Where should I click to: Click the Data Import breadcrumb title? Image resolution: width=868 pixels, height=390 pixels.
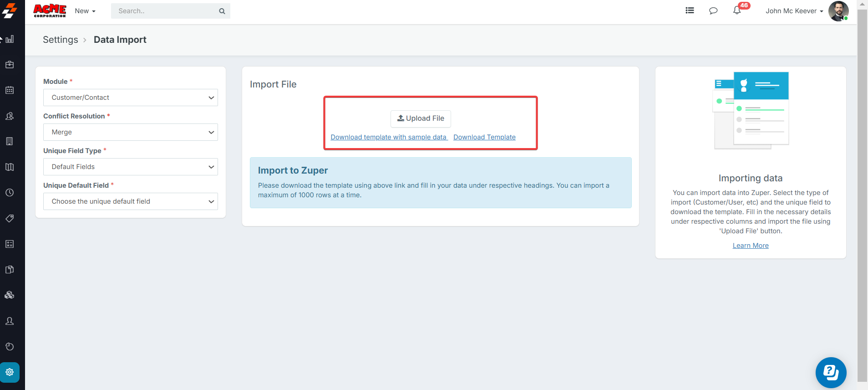[120, 40]
